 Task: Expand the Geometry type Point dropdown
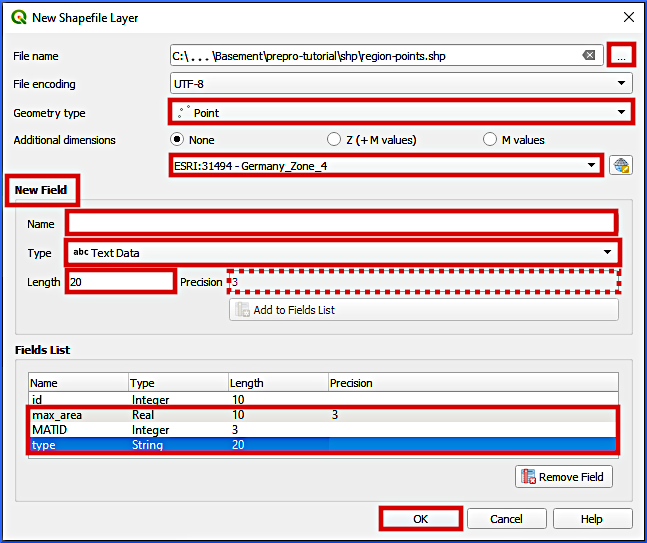point(402,112)
